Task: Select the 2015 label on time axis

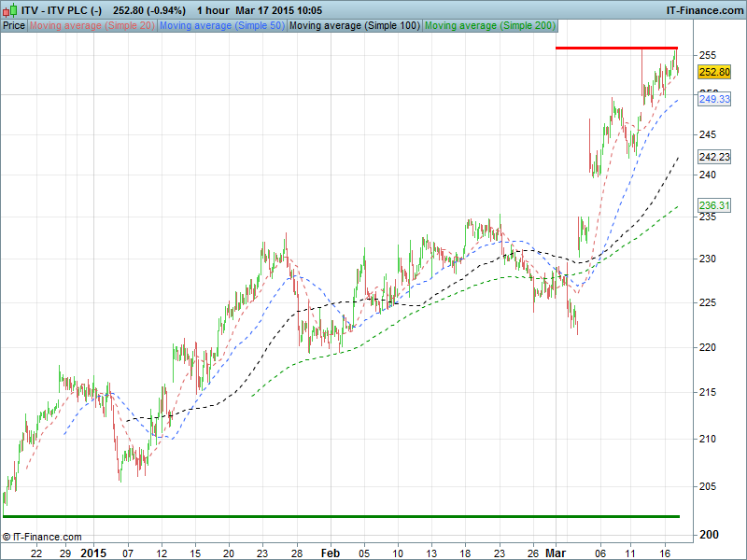Action: [93, 552]
